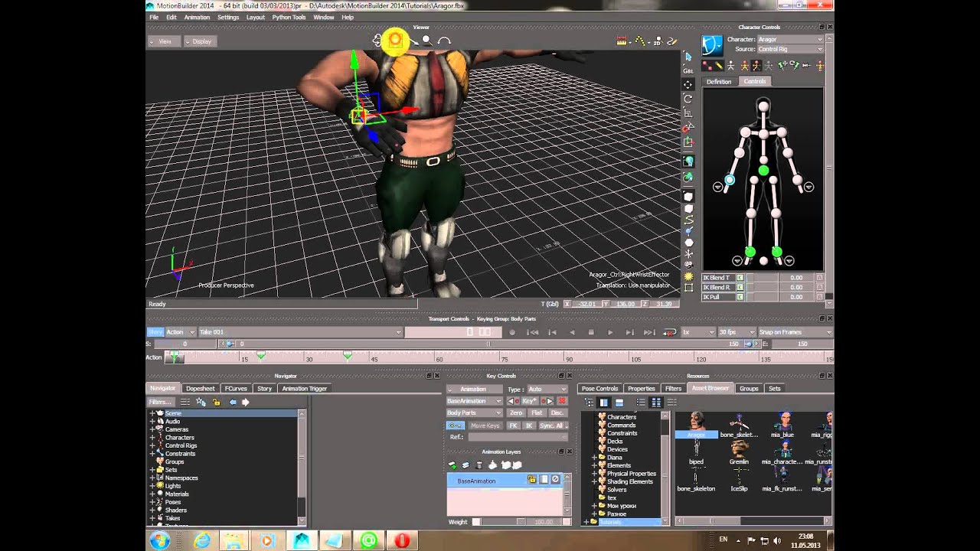Image resolution: width=980 pixels, height=551 pixels.
Task: Toggle the FK button in Key Controls
Action: coord(513,425)
